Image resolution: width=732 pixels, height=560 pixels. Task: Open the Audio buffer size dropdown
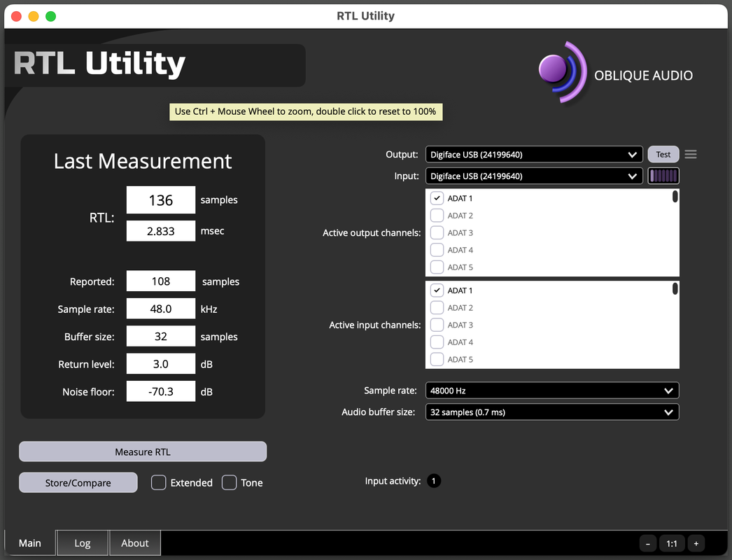[x=552, y=412]
